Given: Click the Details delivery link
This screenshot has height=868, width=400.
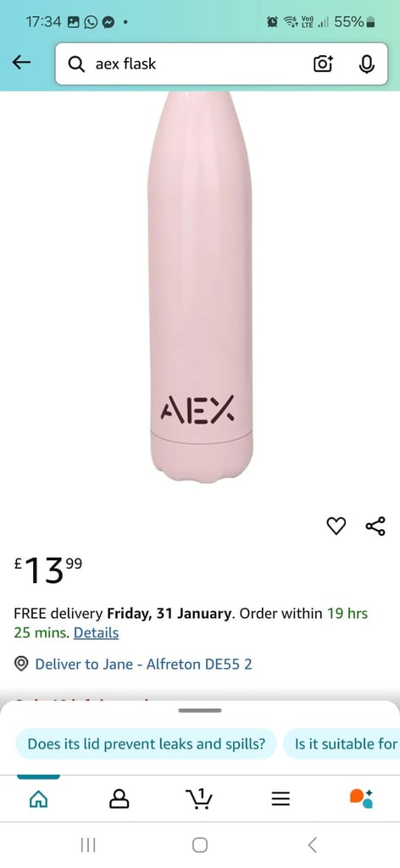Looking at the screenshot, I should point(97,632).
